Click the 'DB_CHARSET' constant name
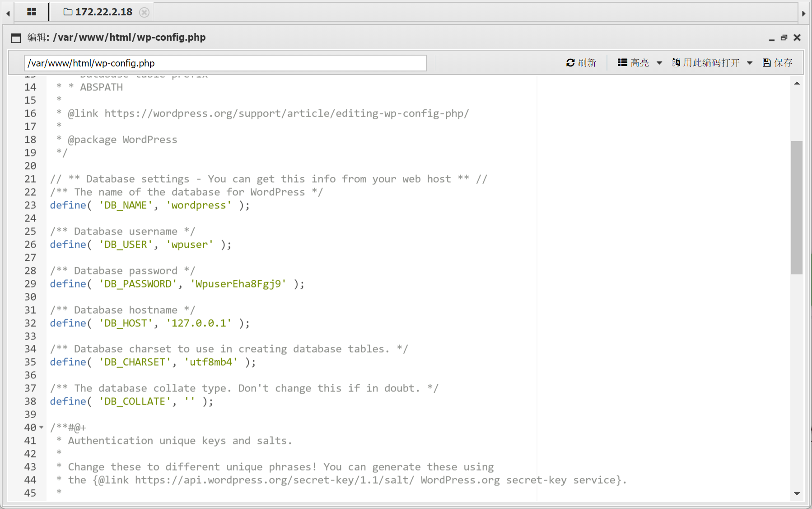The image size is (812, 509). 135,362
